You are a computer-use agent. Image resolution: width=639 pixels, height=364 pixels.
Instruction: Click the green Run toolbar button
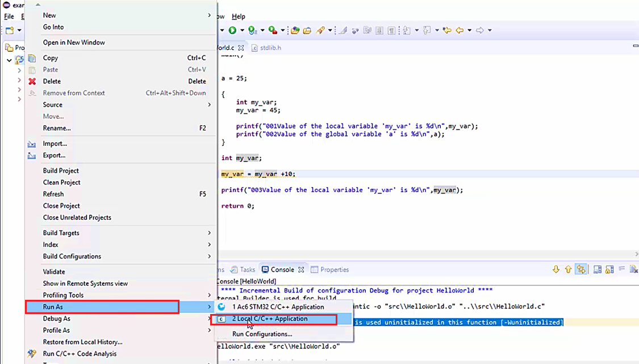(232, 30)
